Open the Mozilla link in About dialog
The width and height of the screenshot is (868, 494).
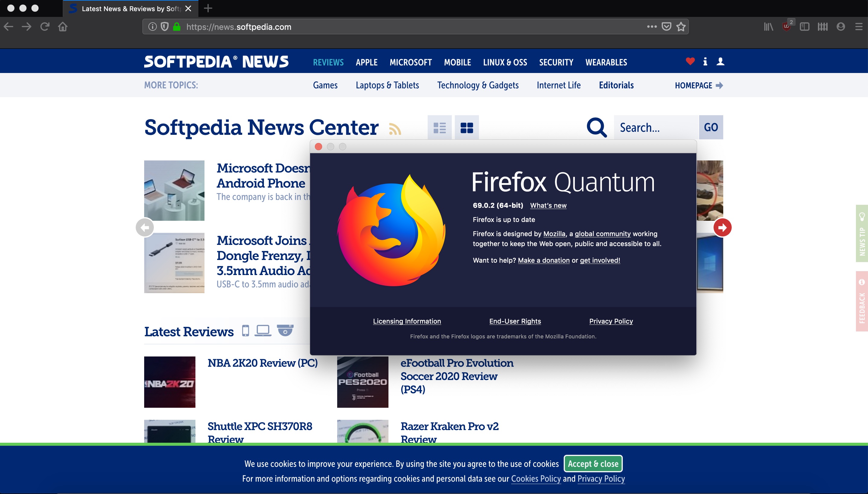tap(554, 234)
